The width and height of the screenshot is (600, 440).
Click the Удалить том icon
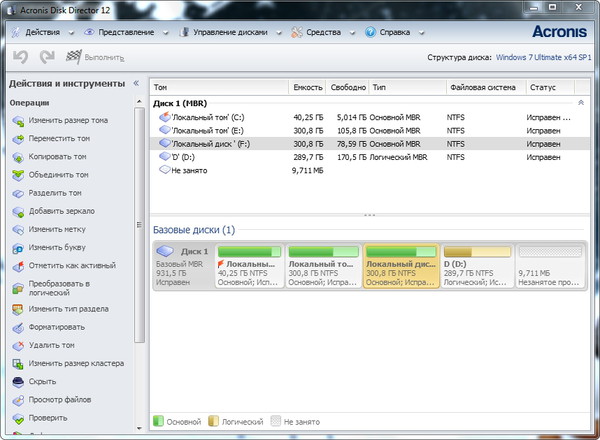[18, 345]
